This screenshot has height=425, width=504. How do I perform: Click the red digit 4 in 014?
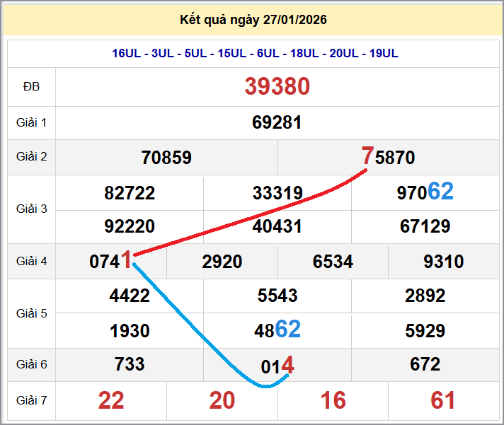[x=287, y=366]
